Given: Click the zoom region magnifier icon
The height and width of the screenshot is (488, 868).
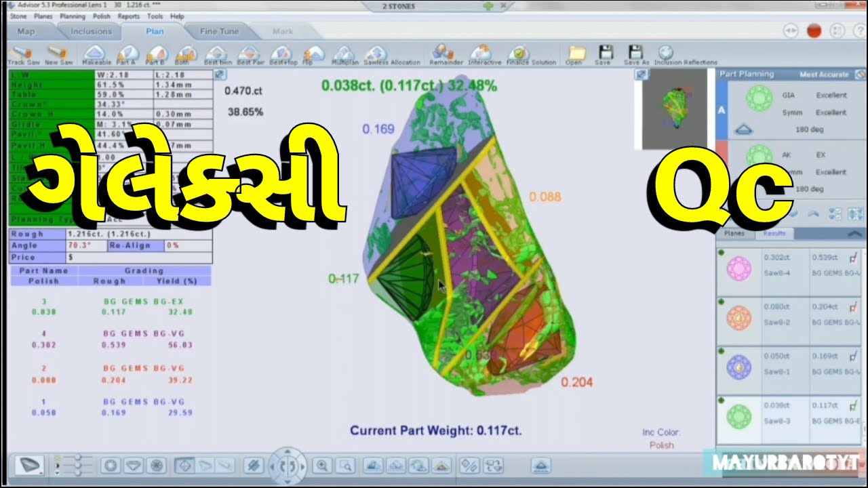Looking at the screenshot, I should coord(345,466).
